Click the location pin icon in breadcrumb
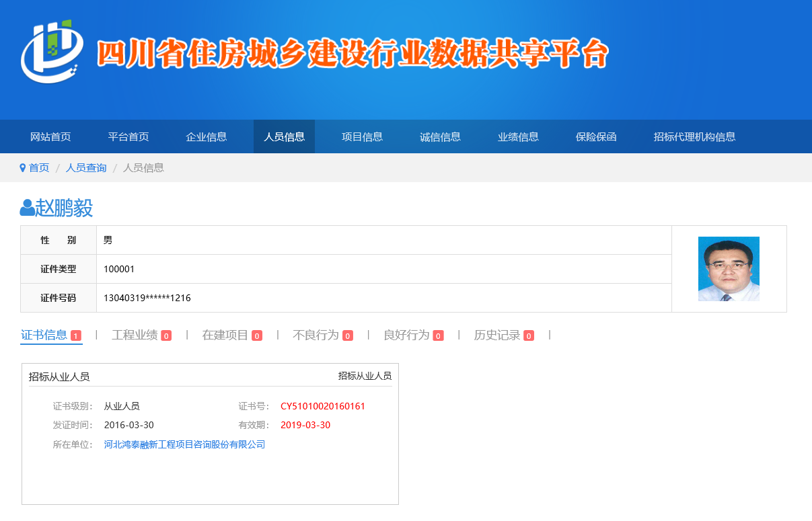Screen dimensions: 812x521 [x=23, y=168]
